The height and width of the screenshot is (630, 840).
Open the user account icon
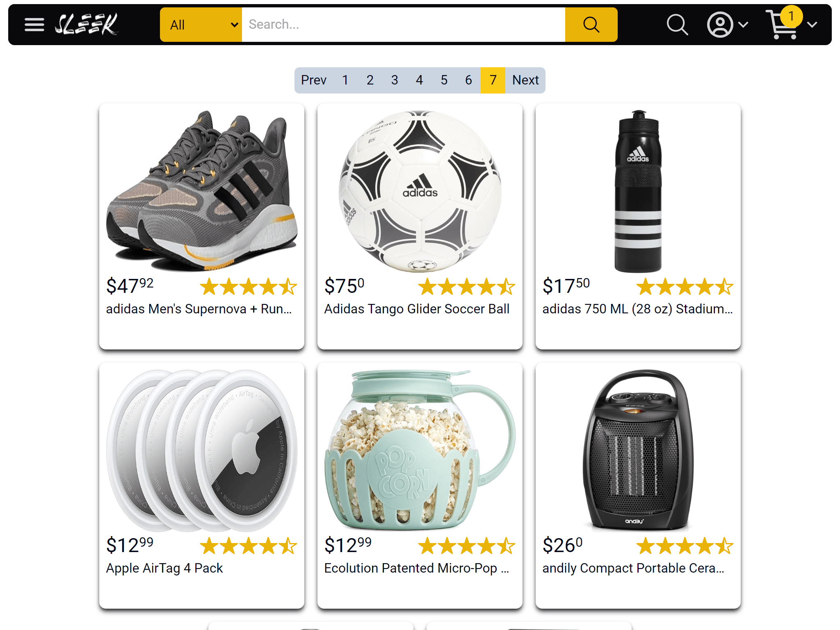[x=720, y=25]
